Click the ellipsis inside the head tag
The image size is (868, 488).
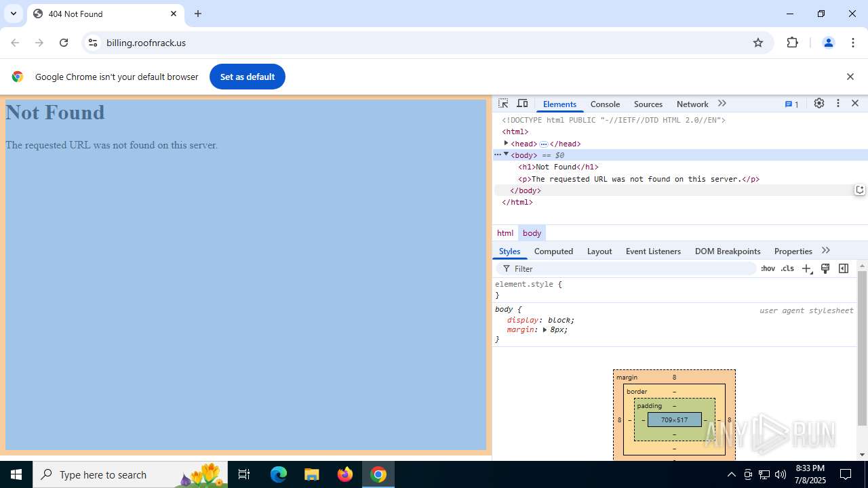(x=544, y=144)
